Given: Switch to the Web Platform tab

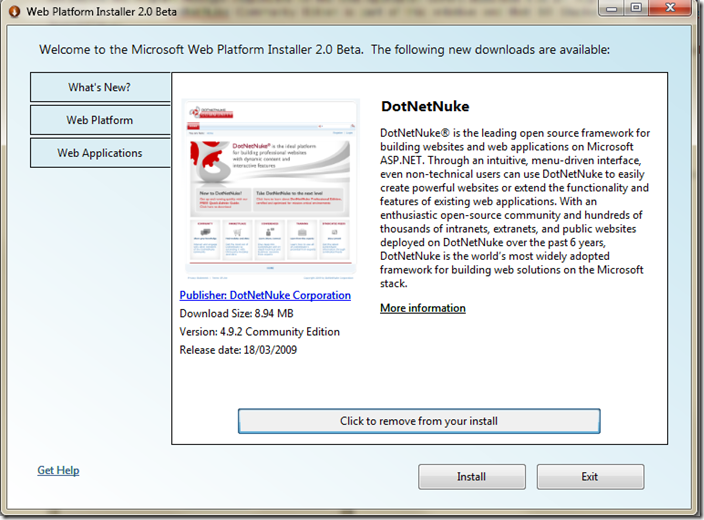Looking at the screenshot, I should coord(100,120).
